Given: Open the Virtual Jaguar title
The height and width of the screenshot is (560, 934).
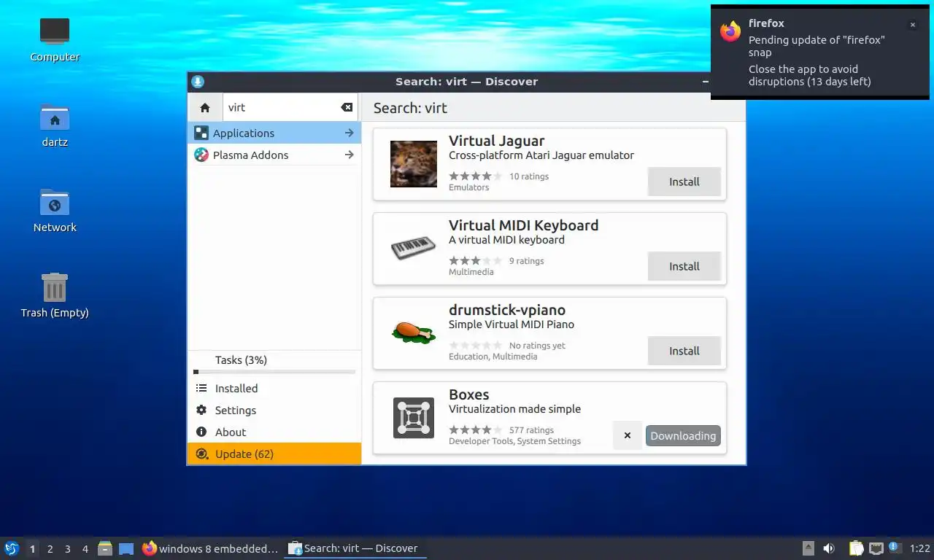Looking at the screenshot, I should tap(496, 141).
